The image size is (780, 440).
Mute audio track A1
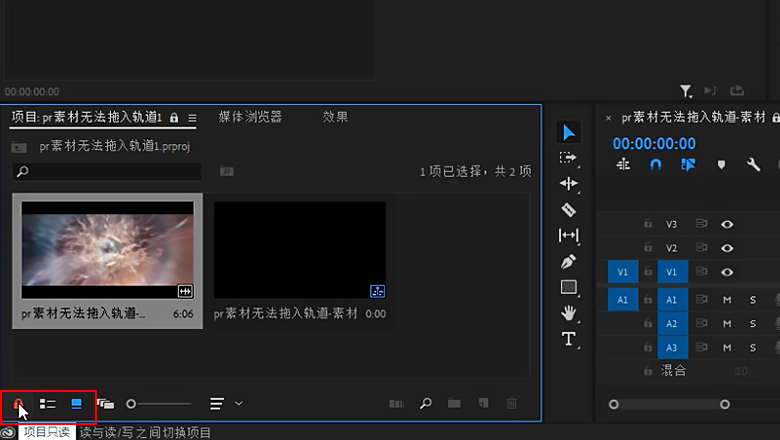(x=727, y=300)
